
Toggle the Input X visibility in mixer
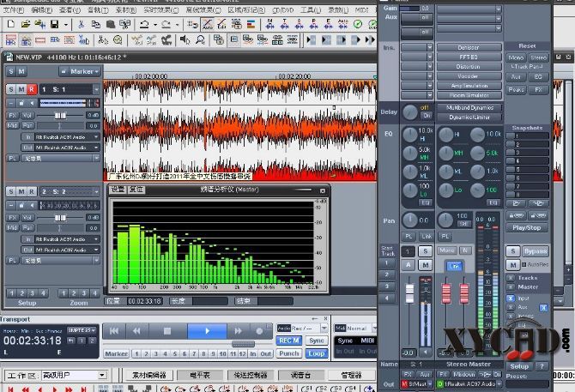511,299
